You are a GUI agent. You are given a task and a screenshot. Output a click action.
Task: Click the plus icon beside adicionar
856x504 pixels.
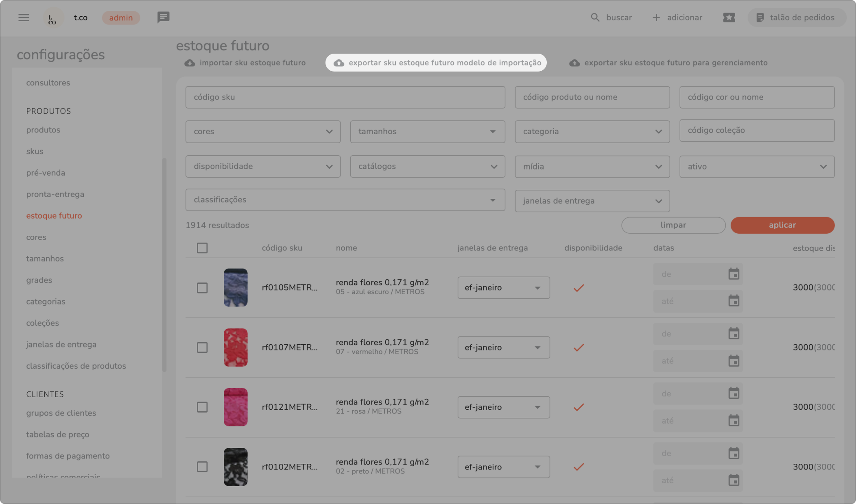(x=656, y=17)
